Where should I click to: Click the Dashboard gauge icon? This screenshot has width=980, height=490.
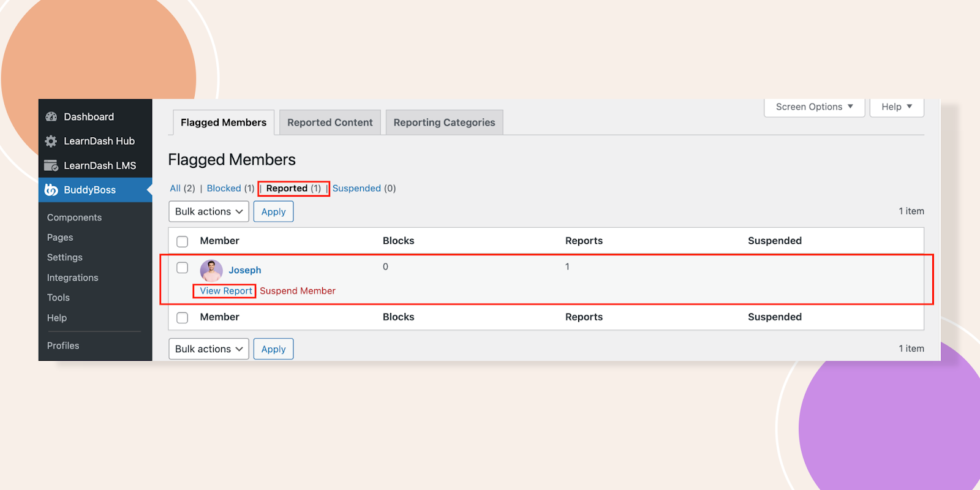(x=51, y=116)
